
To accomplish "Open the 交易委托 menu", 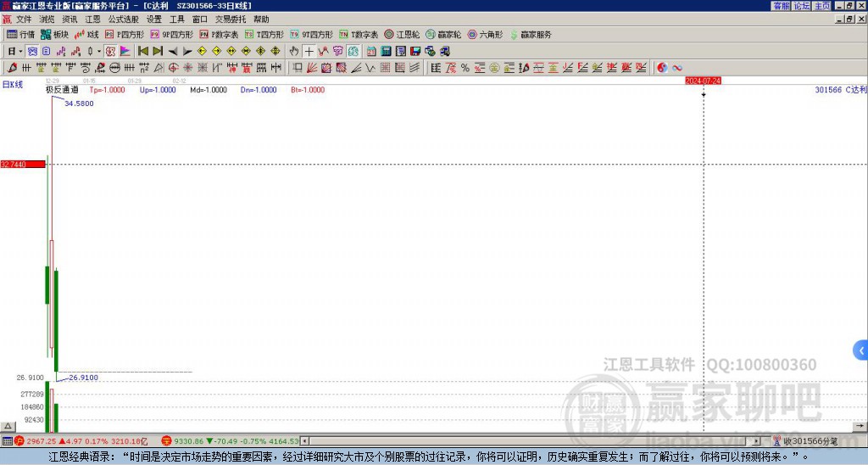I will (231, 20).
